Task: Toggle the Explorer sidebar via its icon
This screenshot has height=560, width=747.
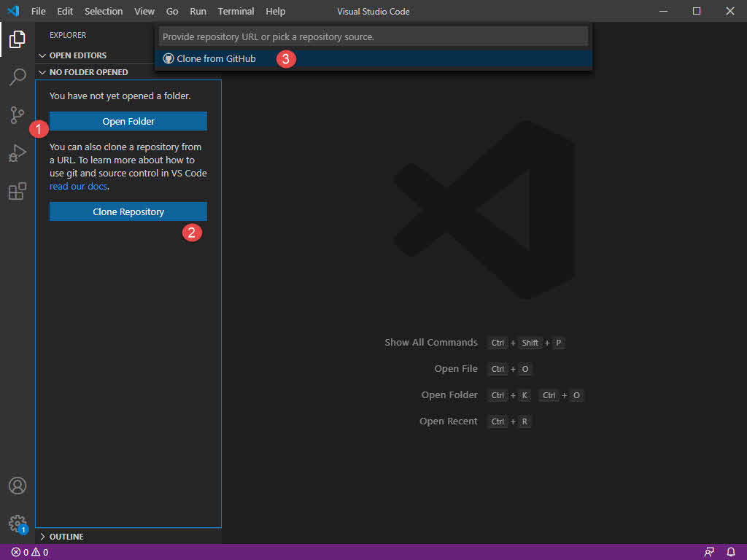Action: coord(18,39)
